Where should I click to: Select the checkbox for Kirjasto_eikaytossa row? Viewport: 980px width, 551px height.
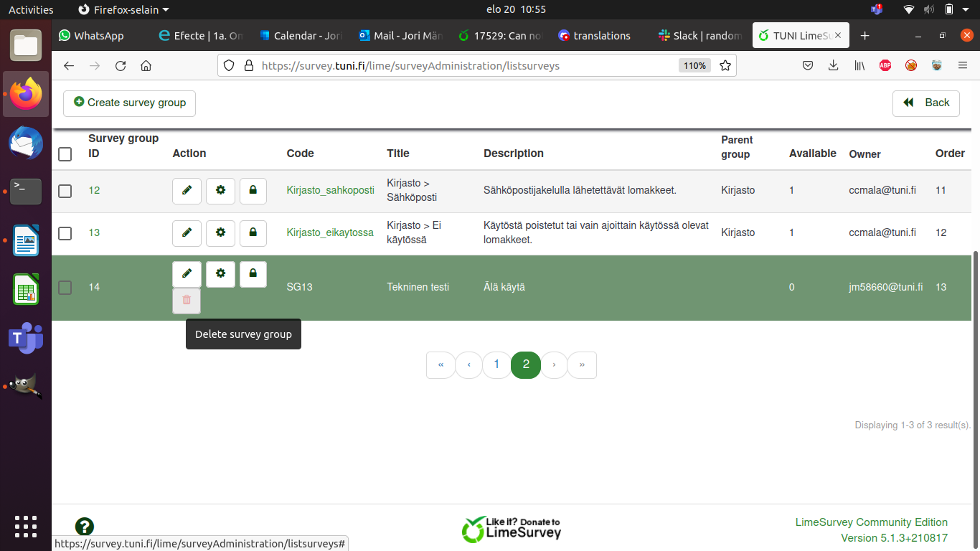tap(65, 233)
